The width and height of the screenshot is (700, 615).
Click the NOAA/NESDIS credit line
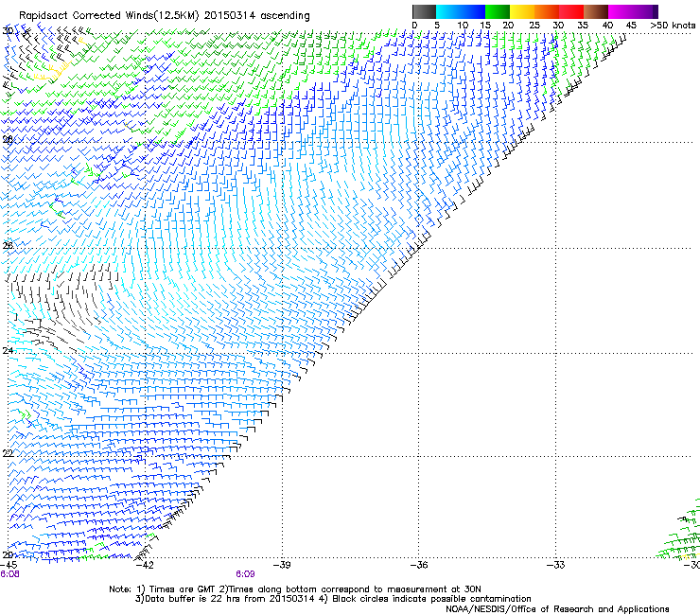click(x=557, y=609)
